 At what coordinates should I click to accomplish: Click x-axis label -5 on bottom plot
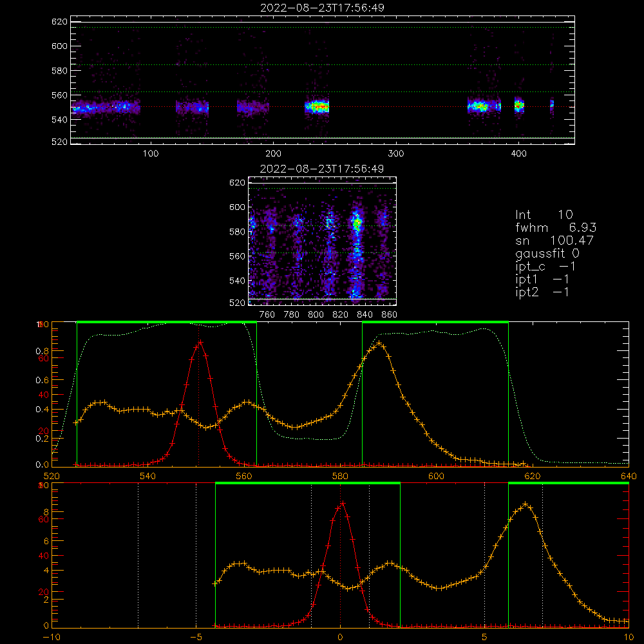click(196, 638)
